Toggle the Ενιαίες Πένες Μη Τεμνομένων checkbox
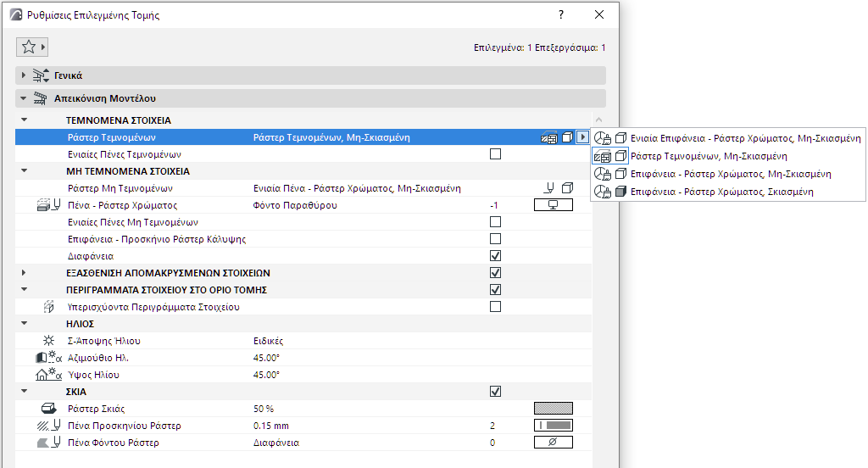Image resolution: width=868 pixels, height=468 pixels. click(495, 222)
